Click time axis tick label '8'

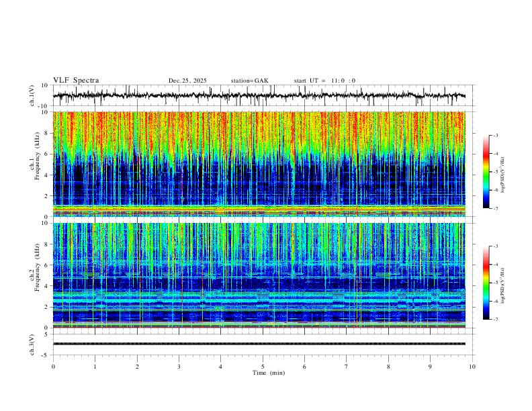click(388, 367)
